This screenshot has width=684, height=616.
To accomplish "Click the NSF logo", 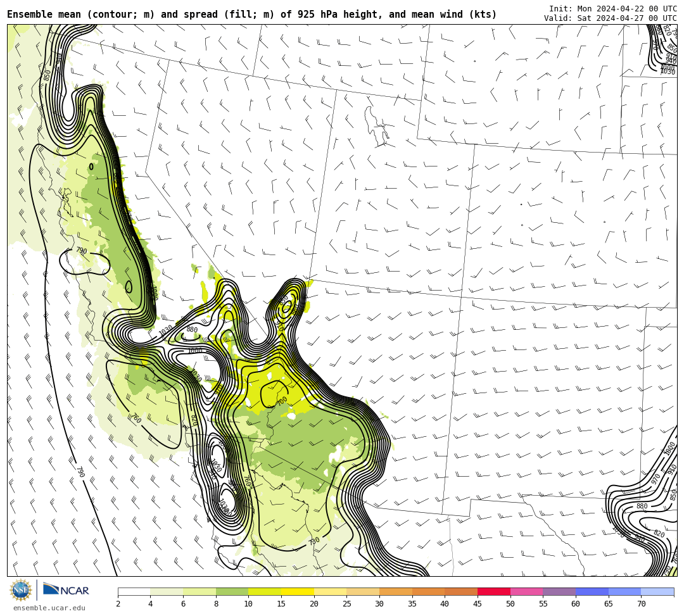I will click(x=20, y=590).
